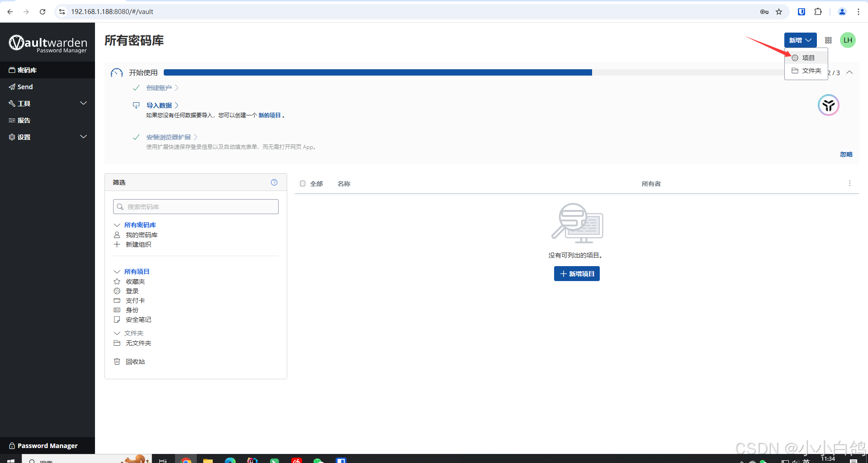Collapse the Getting Started (开始使用) panel
868x463 pixels.
[849, 72]
